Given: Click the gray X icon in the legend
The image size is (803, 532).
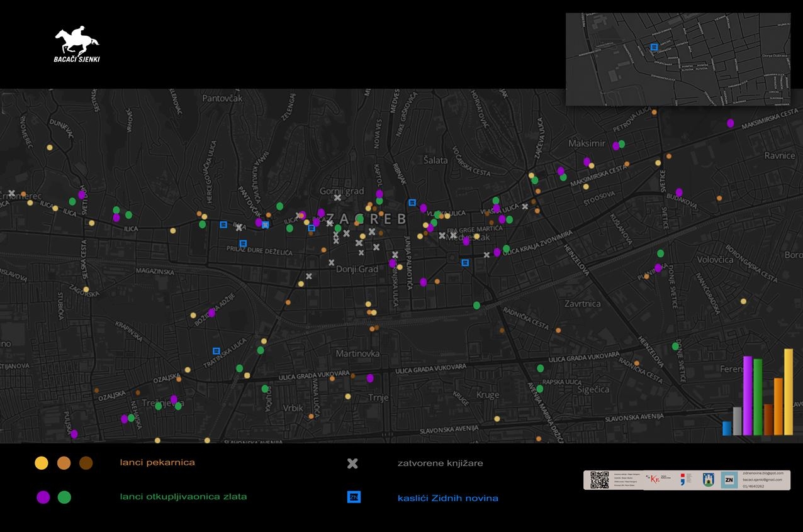Looking at the screenshot, I should pos(352,463).
